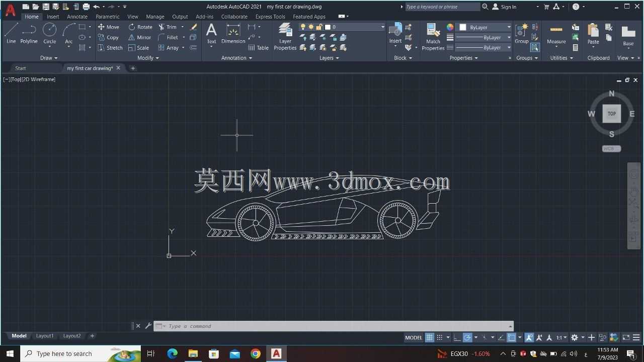The width and height of the screenshot is (644, 362).
Task: Select the Line tool
Action: [11, 33]
